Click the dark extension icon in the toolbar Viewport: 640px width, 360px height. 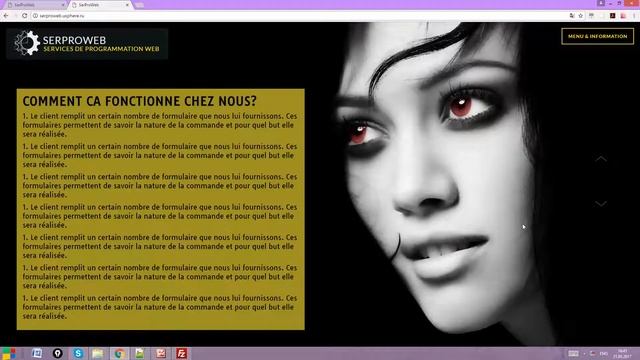tap(612, 16)
